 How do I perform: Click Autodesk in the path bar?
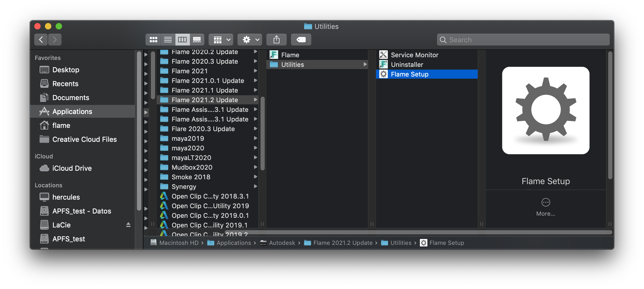coord(282,243)
